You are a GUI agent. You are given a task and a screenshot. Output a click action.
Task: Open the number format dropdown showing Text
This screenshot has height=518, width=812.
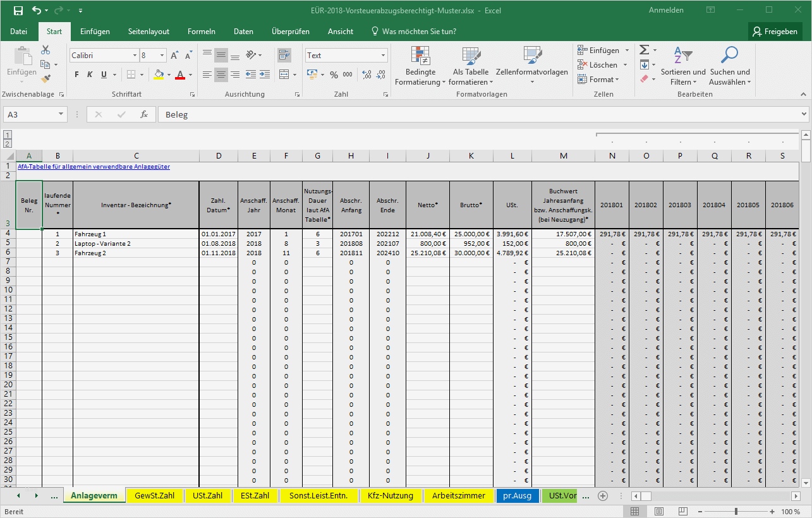click(x=382, y=55)
